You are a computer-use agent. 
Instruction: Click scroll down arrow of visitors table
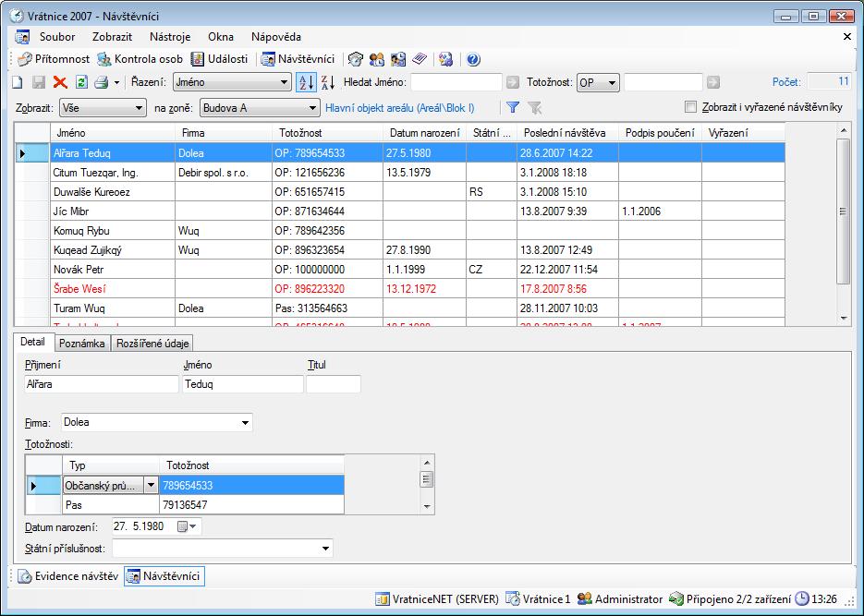844,319
